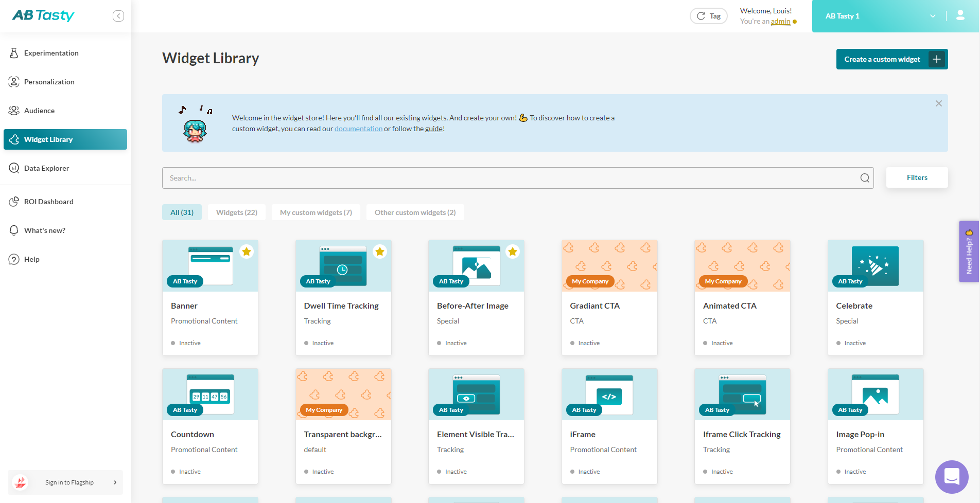Viewport: 980px width, 503px height.
Task: View My custom widgets tab
Action: (x=316, y=212)
